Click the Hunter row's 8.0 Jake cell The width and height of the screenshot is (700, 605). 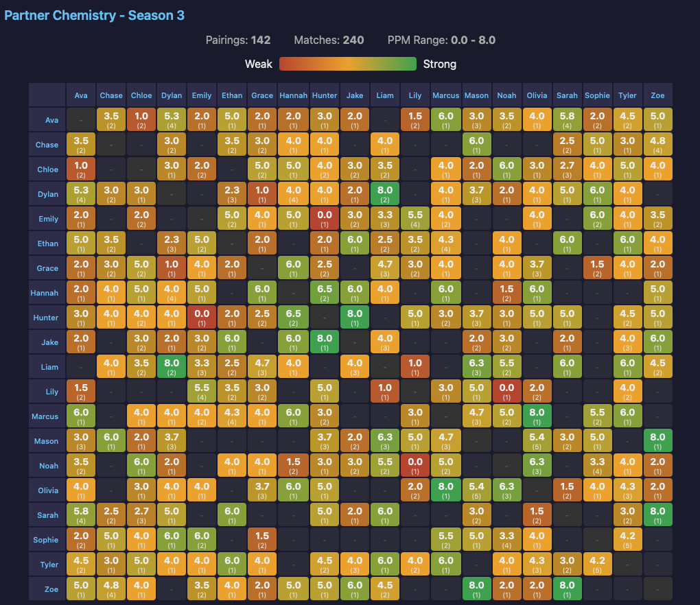coord(355,318)
